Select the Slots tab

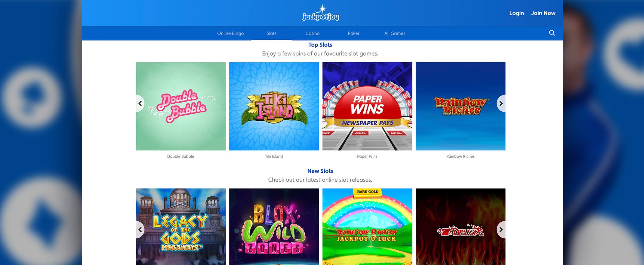(x=272, y=33)
